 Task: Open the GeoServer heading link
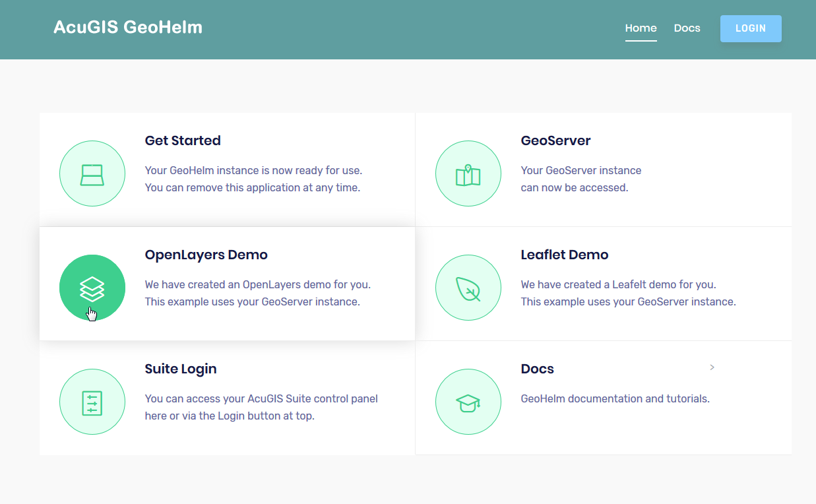[x=556, y=141]
